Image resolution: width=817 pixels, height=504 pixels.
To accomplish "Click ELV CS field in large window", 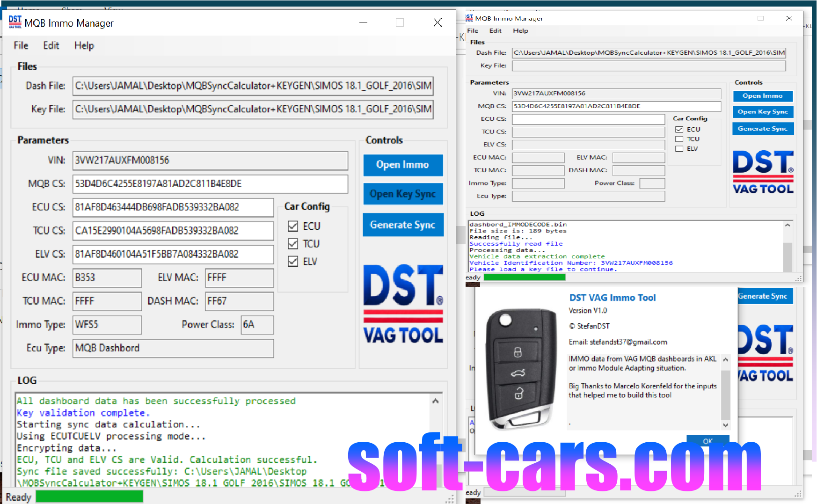I will tap(173, 254).
